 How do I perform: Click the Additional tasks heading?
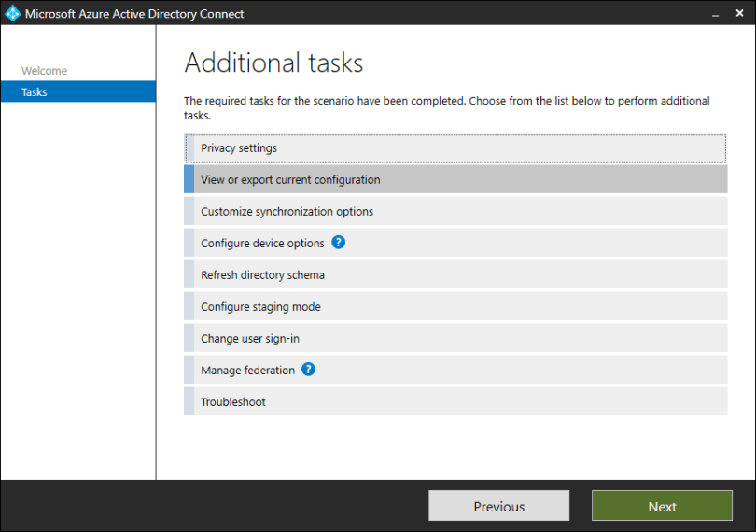click(x=273, y=63)
